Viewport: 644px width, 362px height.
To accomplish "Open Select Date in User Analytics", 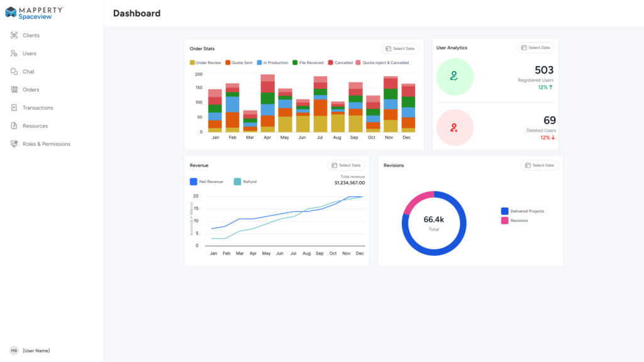I will pos(535,48).
